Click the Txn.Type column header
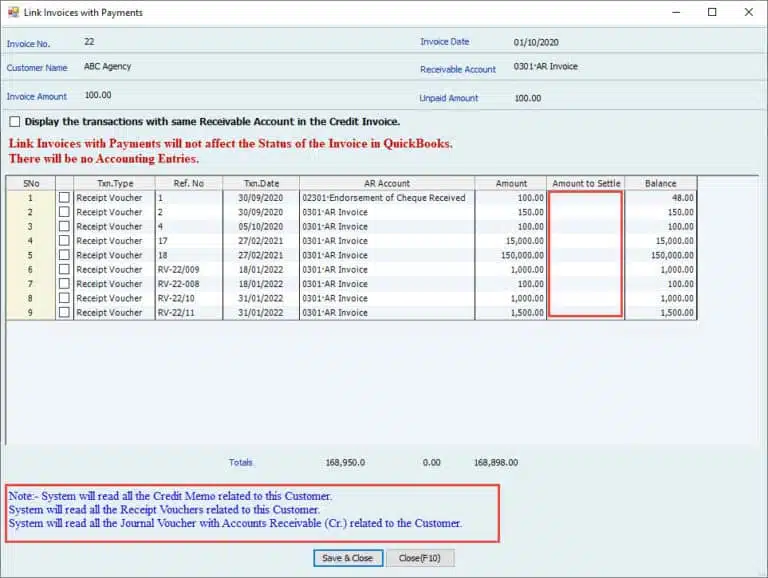The width and height of the screenshot is (768, 578). coord(115,184)
